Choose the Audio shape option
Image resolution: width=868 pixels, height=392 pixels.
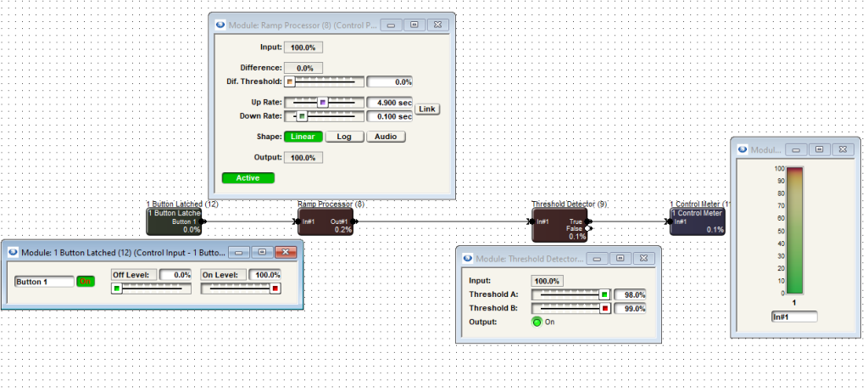pyautogui.click(x=386, y=137)
